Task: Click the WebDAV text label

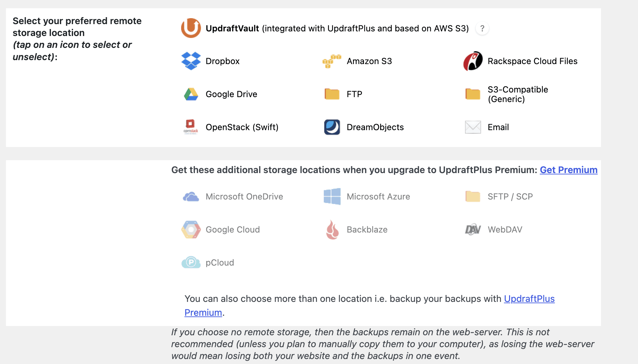Action: [505, 230]
